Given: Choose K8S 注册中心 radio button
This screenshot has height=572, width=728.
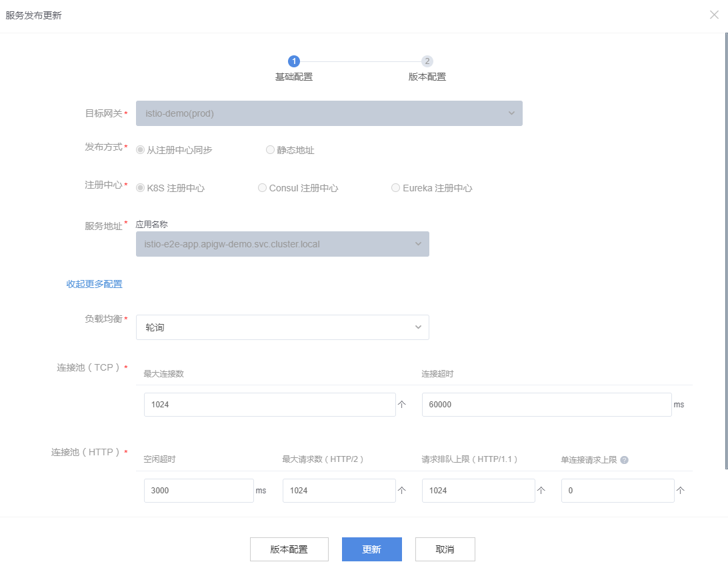Looking at the screenshot, I should tap(140, 188).
